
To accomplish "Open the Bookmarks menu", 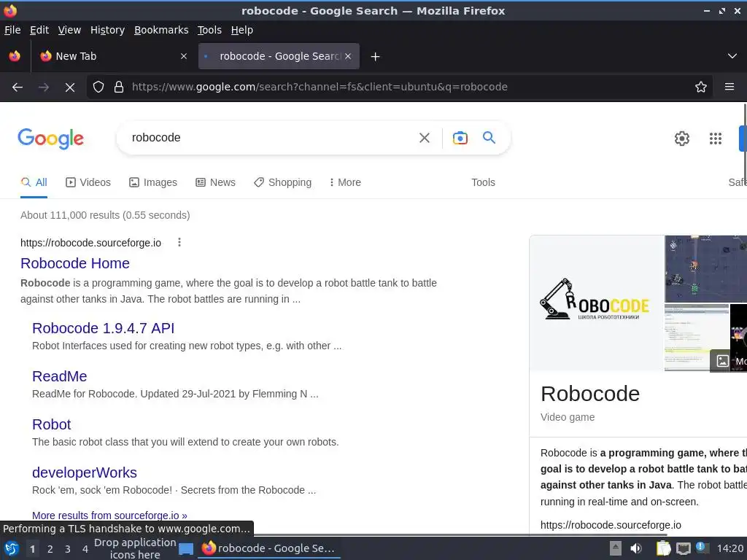I will coord(161,30).
